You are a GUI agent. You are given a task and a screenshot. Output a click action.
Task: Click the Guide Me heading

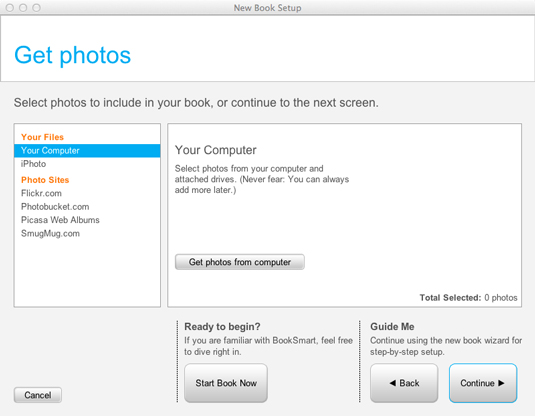pos(392,327)
